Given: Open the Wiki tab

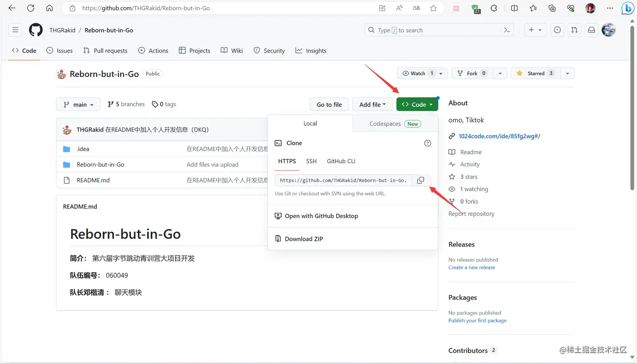Looking at the screenshot, I should pyautogui.click(x=232, y=50).
